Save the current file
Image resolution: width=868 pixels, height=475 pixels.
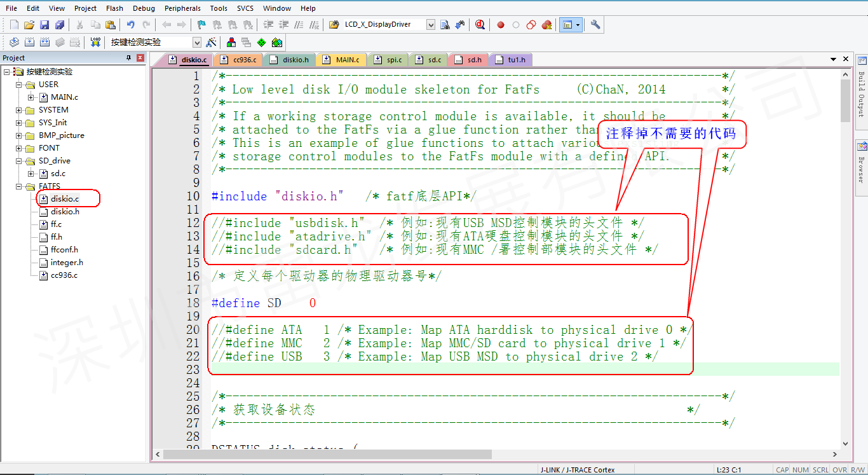pos(44,25)
